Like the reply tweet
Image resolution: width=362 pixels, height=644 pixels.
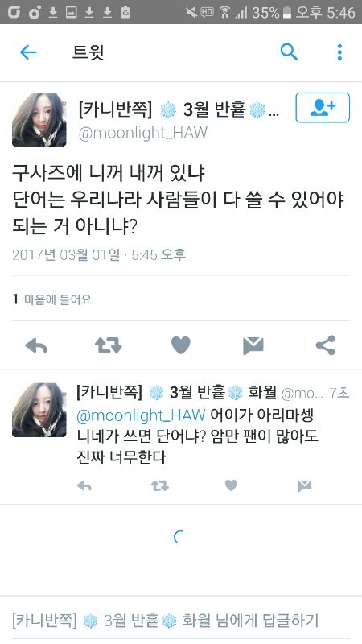[231, 486]
